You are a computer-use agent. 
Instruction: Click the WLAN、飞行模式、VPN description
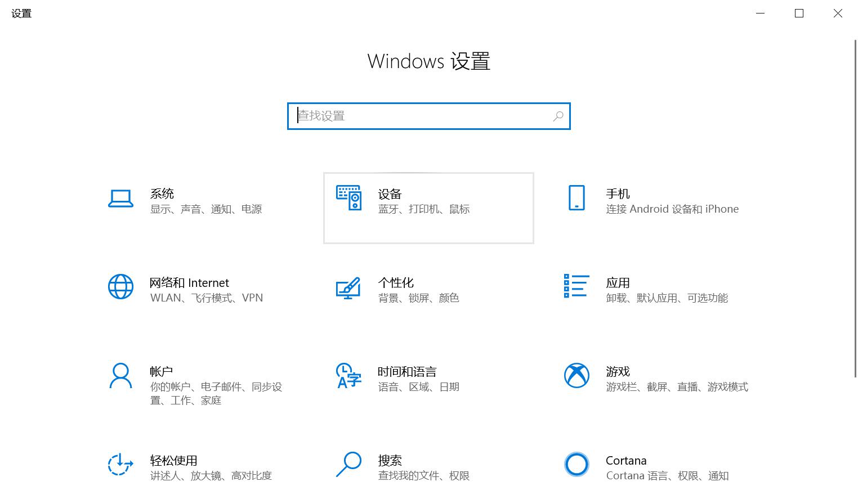207,298
